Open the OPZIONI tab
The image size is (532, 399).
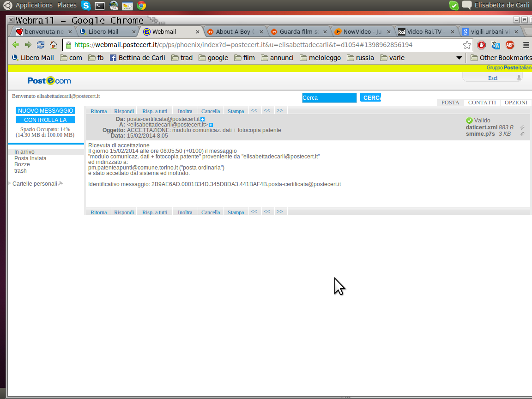click(516, 103)
